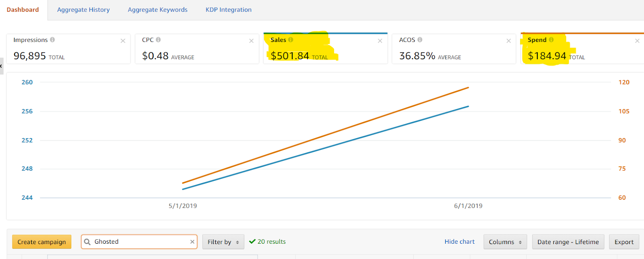
Task: Go to the KDP Integration tab
Action: tap(228, 10)
